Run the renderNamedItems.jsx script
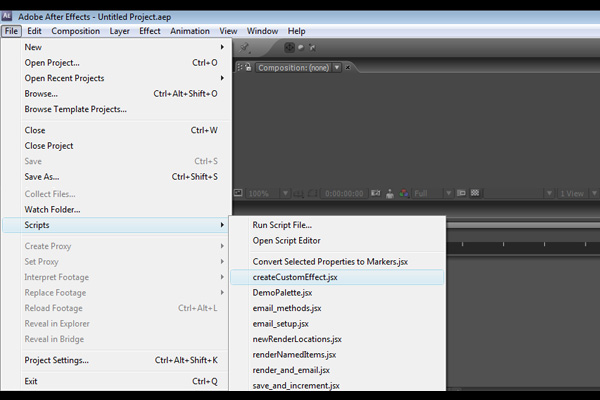The width and height of the screenshot is (600, 400). (x=337, y=355)
